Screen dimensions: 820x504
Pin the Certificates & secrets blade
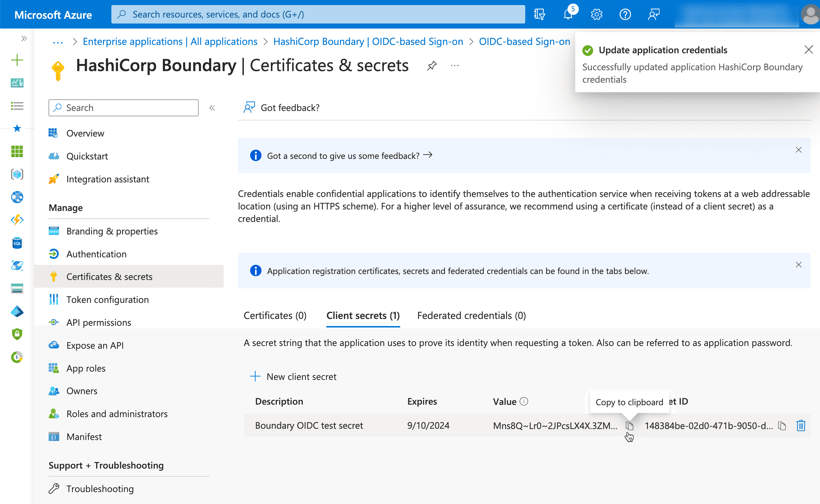point(432,66)
